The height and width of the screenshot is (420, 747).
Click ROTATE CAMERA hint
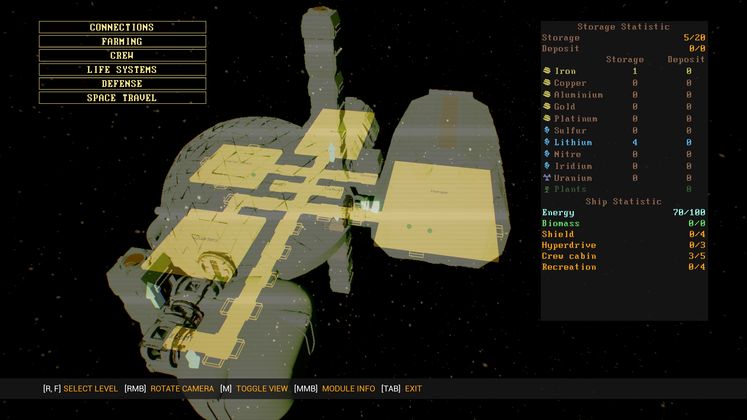(x=182, y=389)
